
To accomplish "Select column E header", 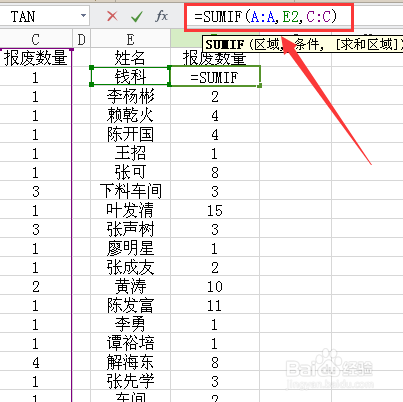I will (x=130, y=40).
